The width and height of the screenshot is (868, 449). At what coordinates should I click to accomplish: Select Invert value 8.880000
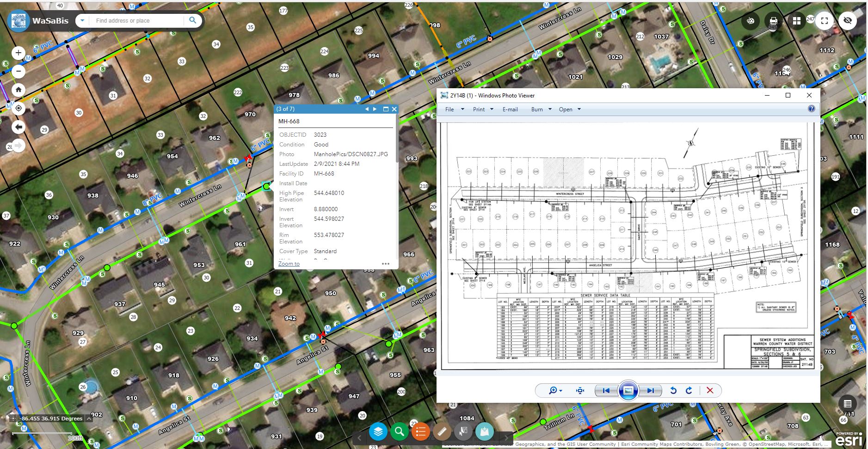[x=326, y=209]
